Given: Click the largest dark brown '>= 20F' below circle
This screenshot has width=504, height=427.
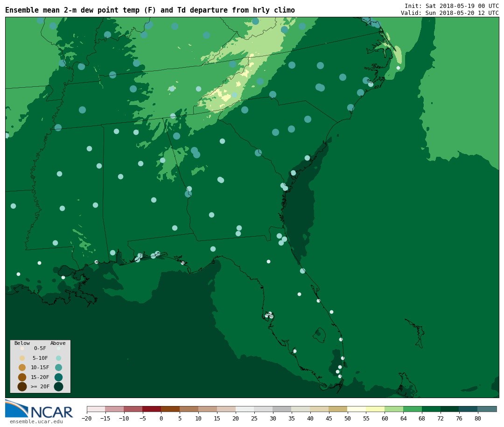Looking at the screenshot, I should click(x=22, y=386).
